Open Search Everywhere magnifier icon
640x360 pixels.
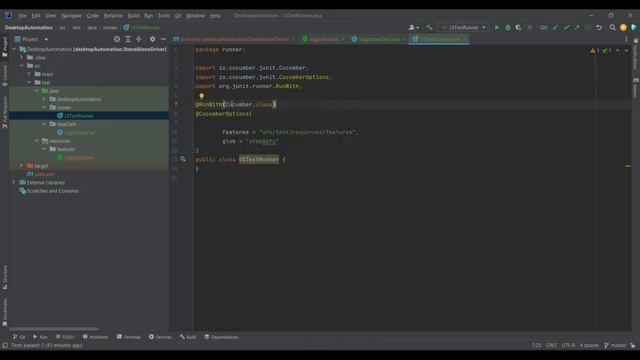(x=612, y=28)
